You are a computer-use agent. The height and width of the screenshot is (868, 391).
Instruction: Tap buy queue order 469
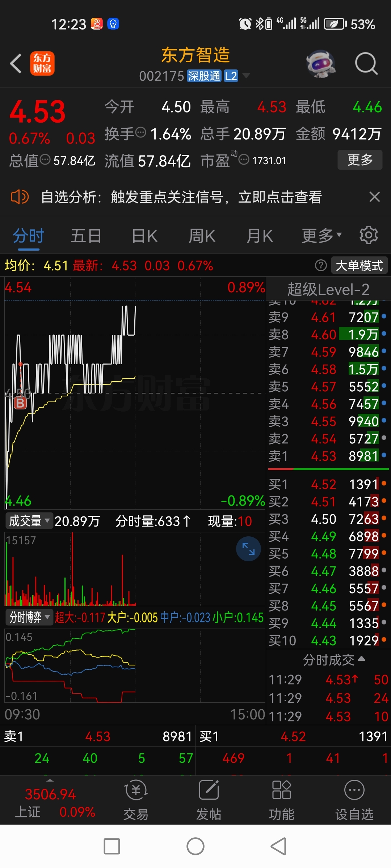coord(234,758)
